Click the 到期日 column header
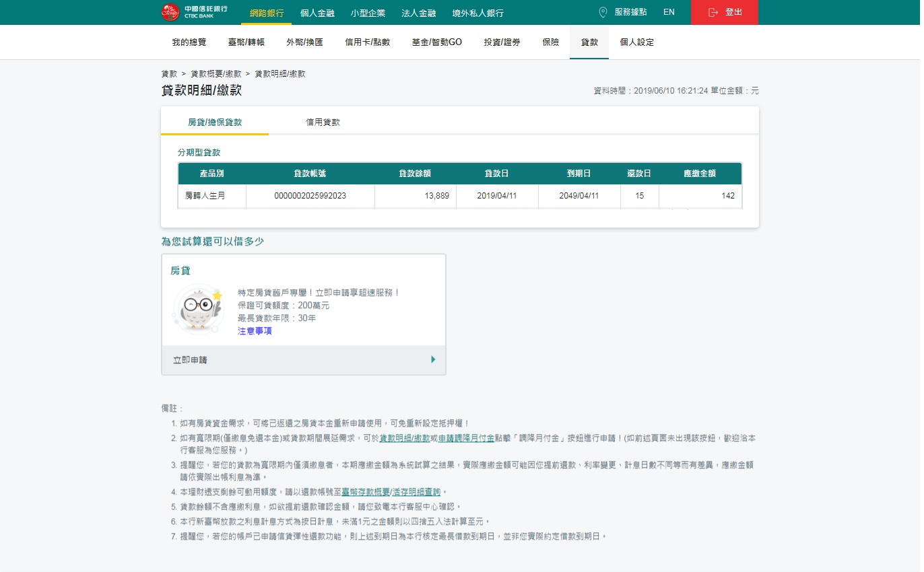 point(579,173)
